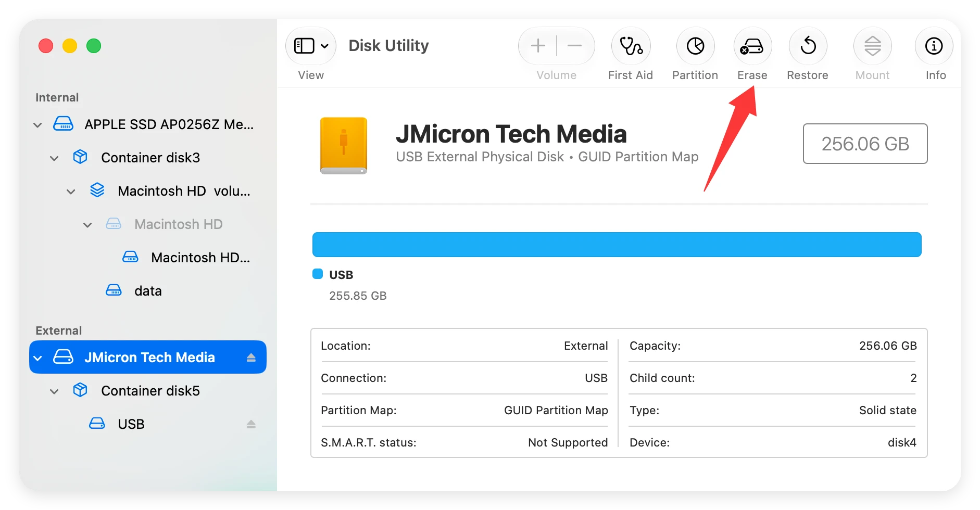Zoom window with green button
This screenshot has height=510, width=980.
94,46
